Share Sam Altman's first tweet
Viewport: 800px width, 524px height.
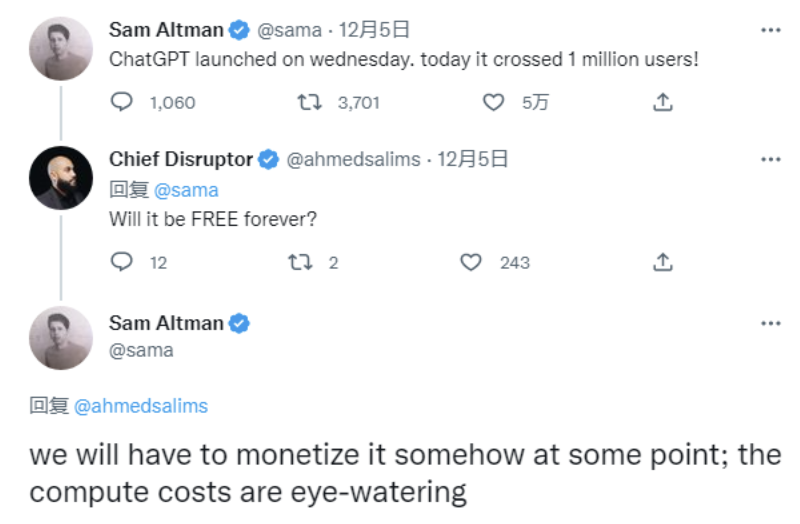[662, 102]
